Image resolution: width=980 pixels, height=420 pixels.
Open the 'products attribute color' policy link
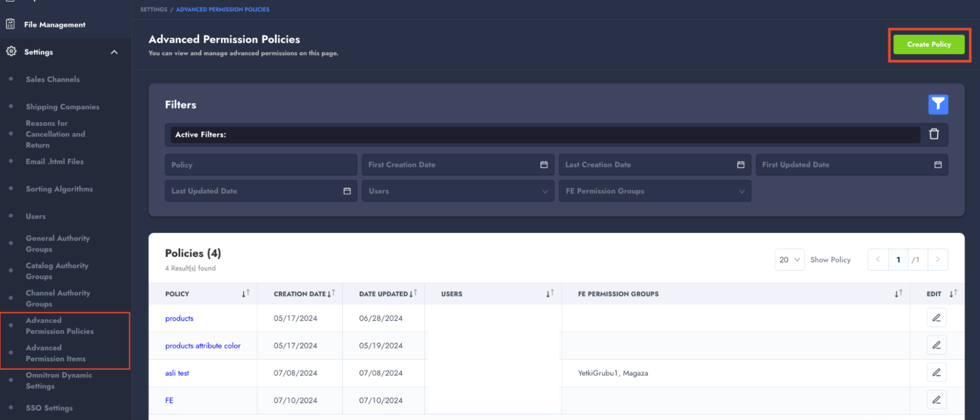(202, 346)
